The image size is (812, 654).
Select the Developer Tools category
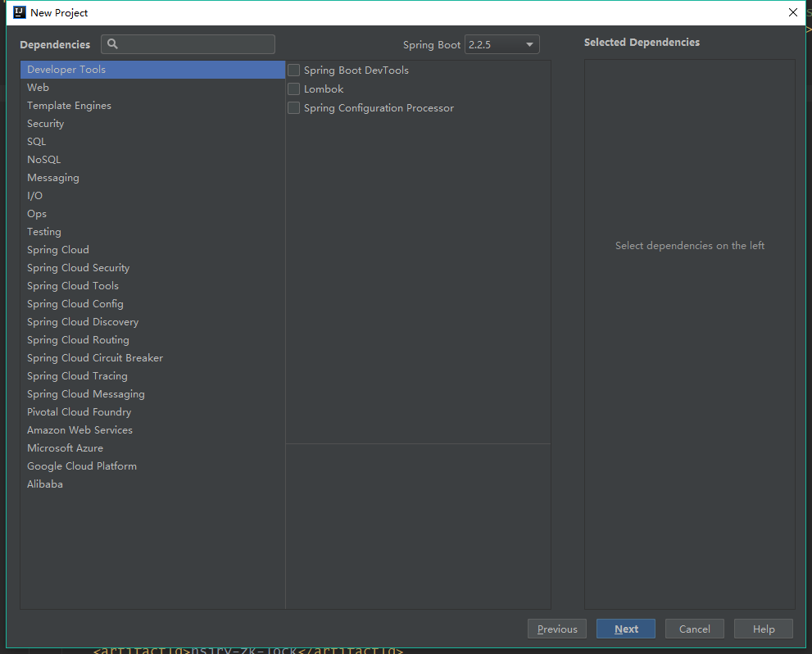click(x=152, y=70)
